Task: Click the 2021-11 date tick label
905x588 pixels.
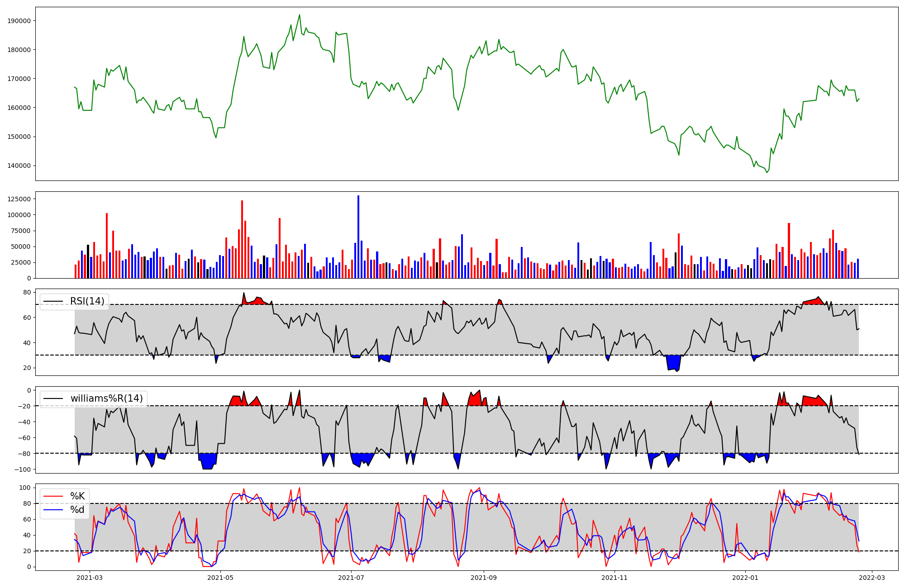Action: [x=615, y=578]
